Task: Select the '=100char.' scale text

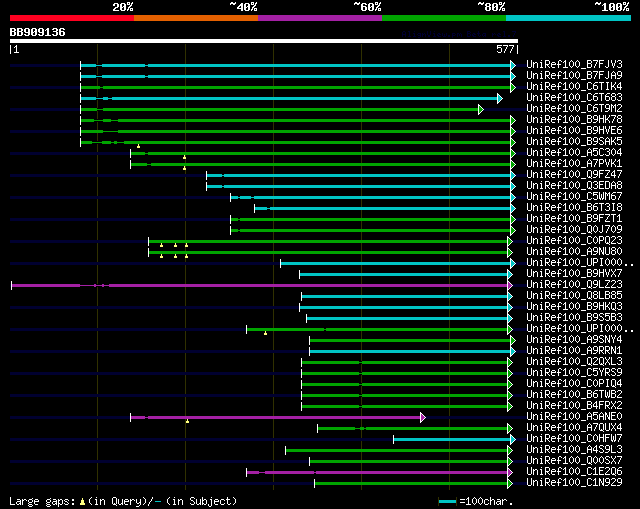Action: point(486,501)
